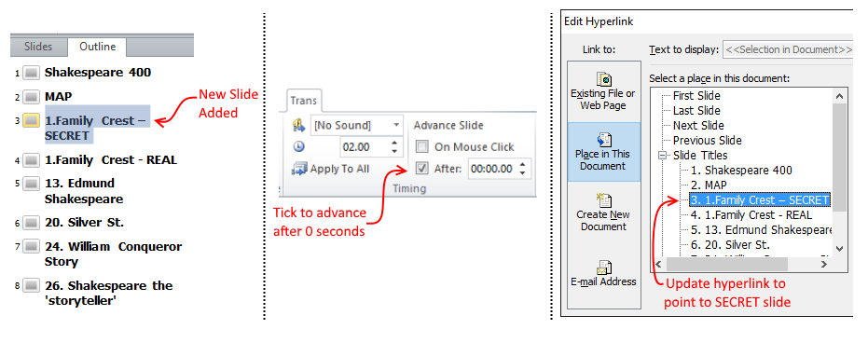The image size is (868, 343).
Task: Untick the After advance checkbox
Action: coord(422,168)
